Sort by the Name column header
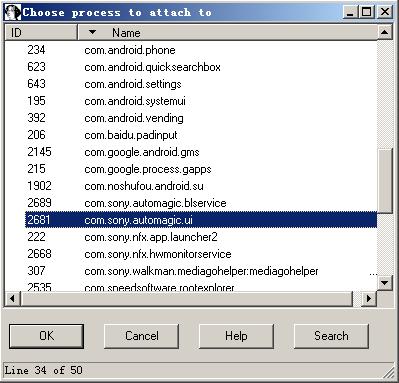399x383 pixels. click(x=228, y=33)
